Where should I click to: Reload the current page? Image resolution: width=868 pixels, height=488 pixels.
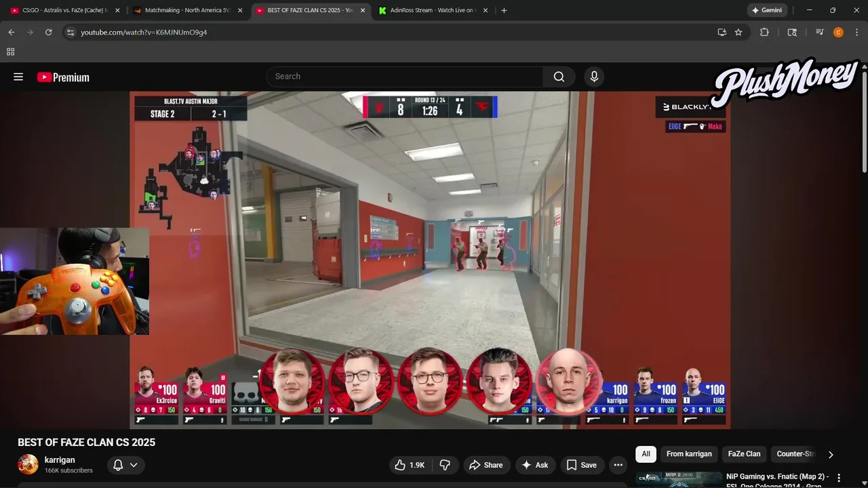click(48, 32)
